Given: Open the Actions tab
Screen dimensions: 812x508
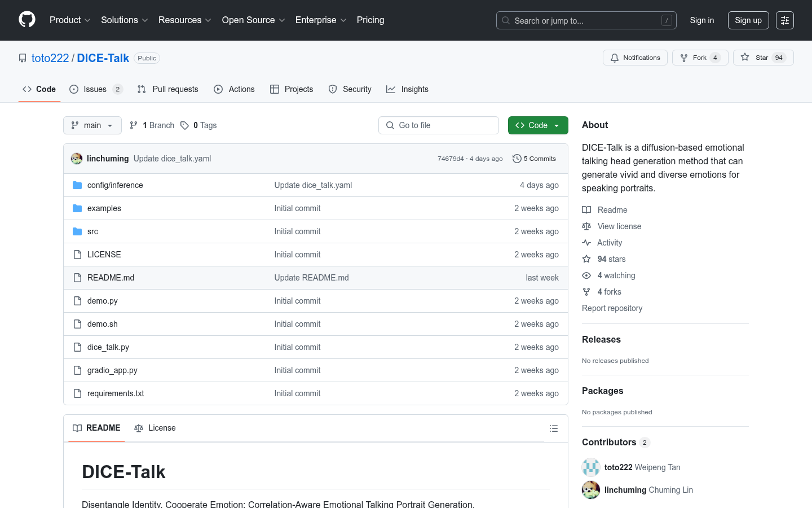Looking at the screenshot, I should [x=235, y=89].
